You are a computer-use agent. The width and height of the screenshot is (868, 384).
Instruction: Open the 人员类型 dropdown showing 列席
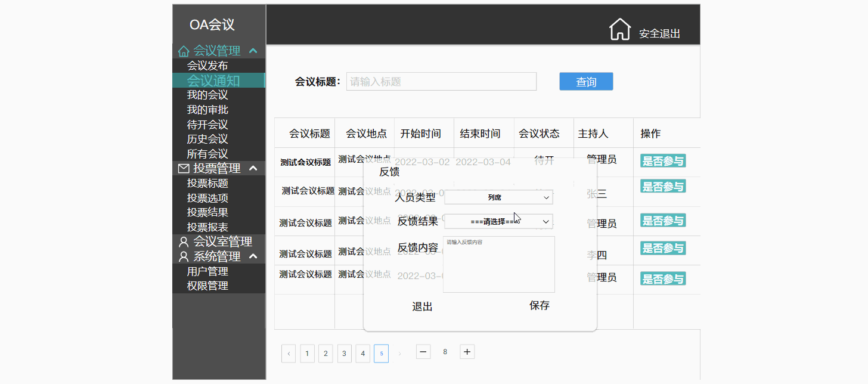point(498,197)
